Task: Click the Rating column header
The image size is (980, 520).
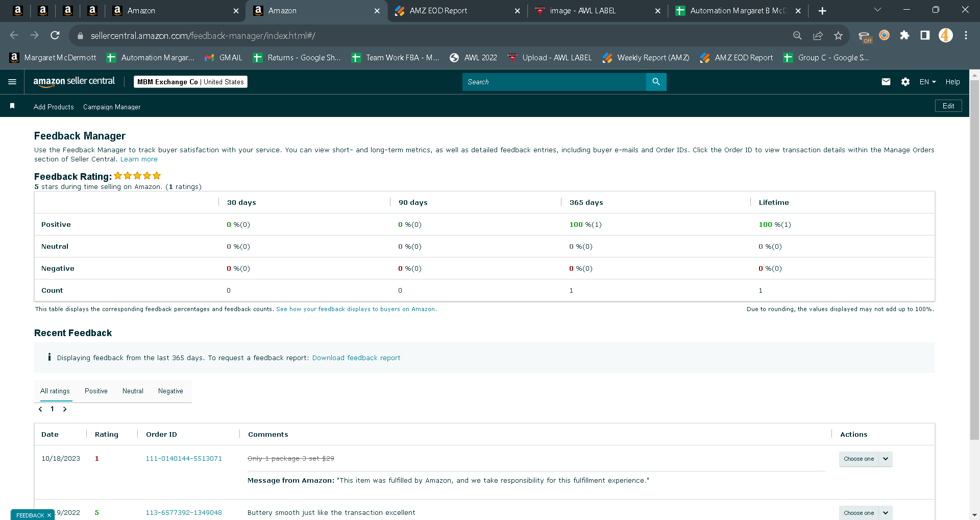Action: click(107, 435)
